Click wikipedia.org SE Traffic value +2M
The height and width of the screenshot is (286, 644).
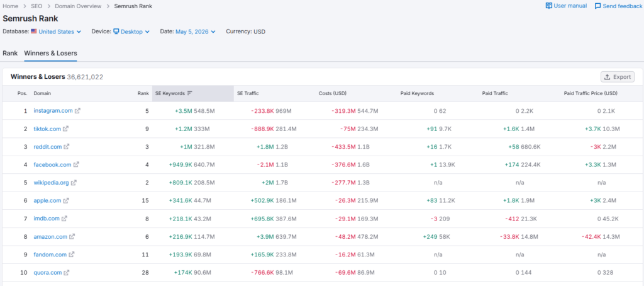(268, 183)
